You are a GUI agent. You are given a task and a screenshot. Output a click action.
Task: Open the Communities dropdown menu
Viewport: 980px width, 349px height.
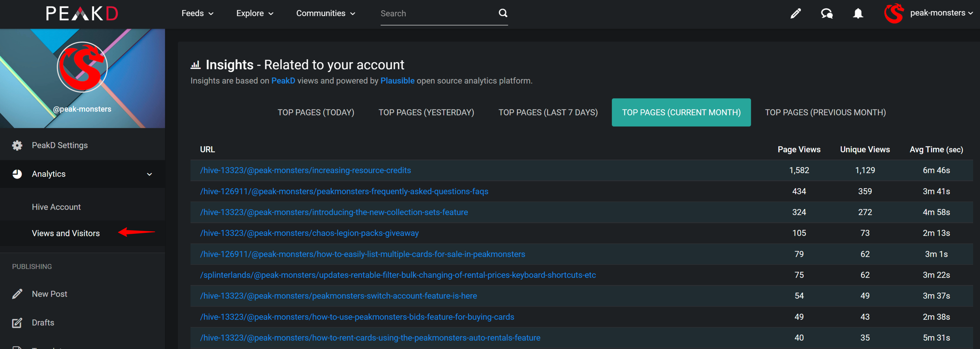pos(325,13)
